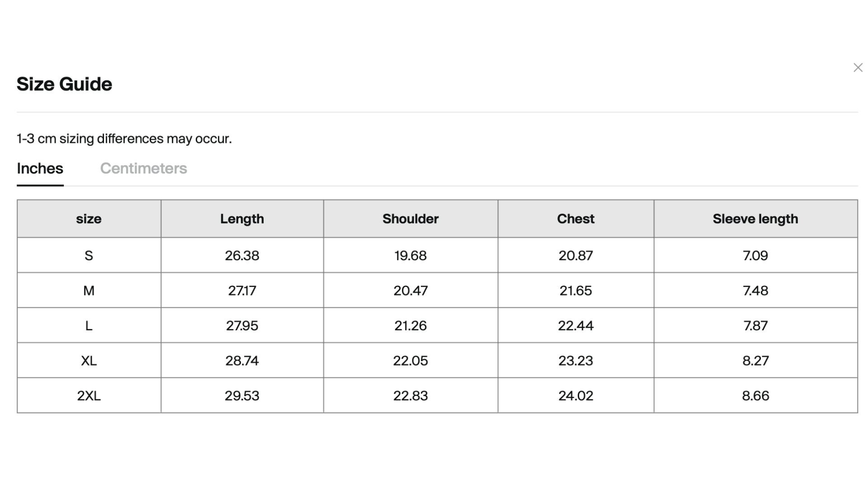Click the size column header

pyautogui.click(x=89, y=219)
